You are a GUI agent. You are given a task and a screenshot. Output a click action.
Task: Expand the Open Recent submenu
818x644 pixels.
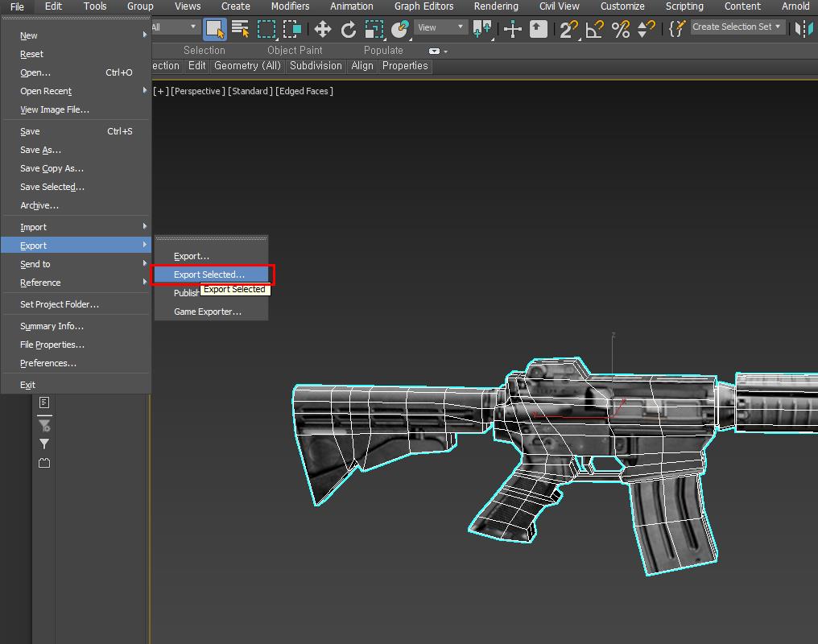click(x=46, y=91)
